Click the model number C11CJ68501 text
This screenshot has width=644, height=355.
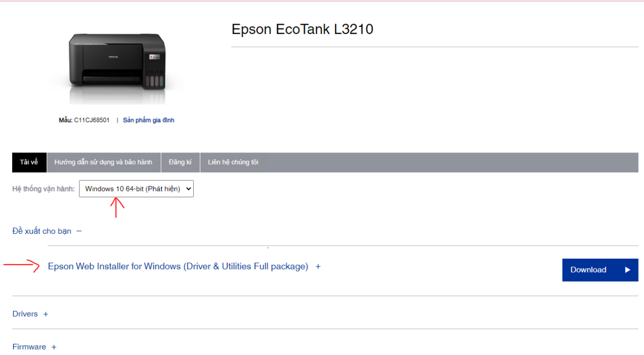(91, 120)
